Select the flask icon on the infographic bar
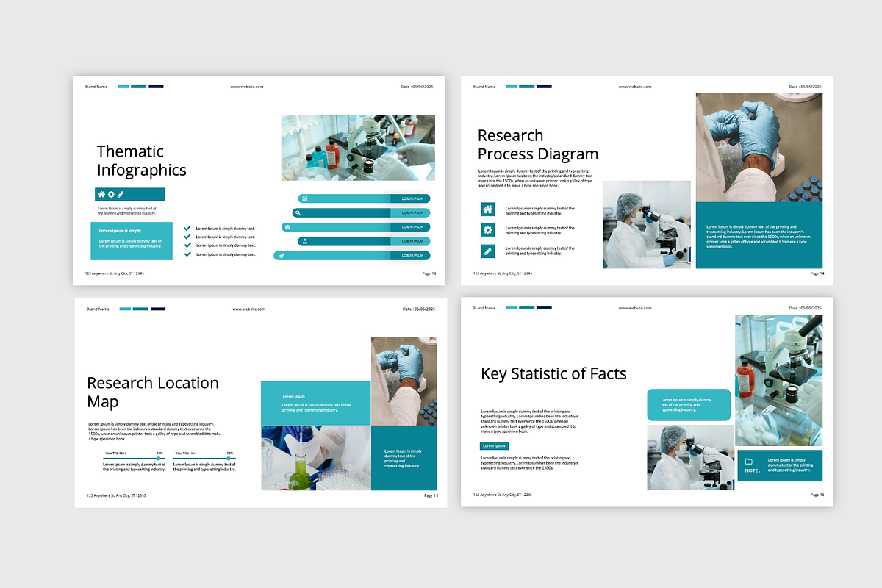Screen dimensions: 882x588 [x=304, y=241]
